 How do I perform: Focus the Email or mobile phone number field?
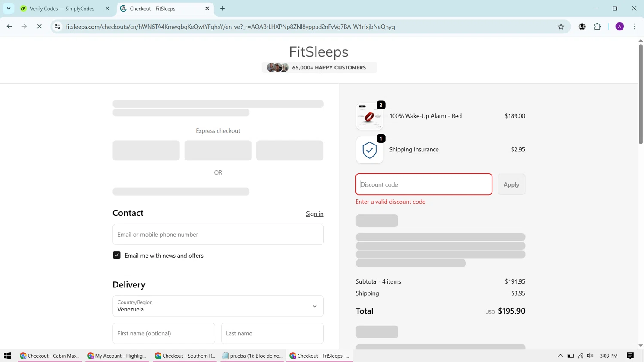(218, 235)
